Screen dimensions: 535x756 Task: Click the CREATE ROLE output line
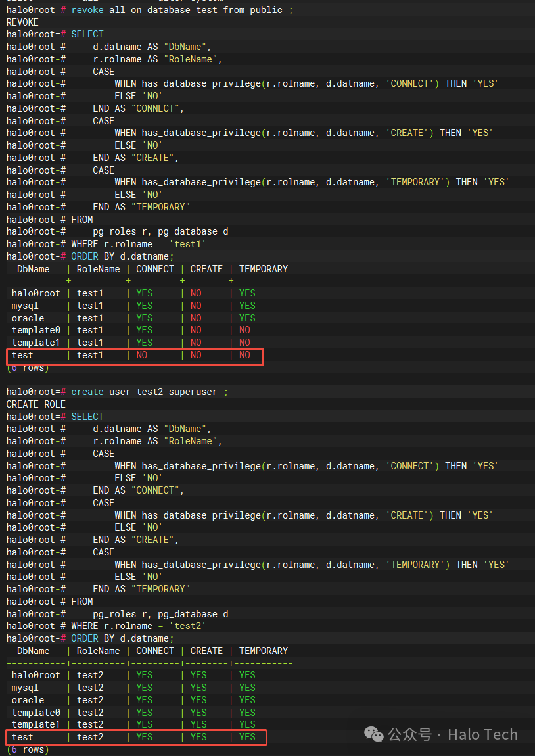point(35,404)
